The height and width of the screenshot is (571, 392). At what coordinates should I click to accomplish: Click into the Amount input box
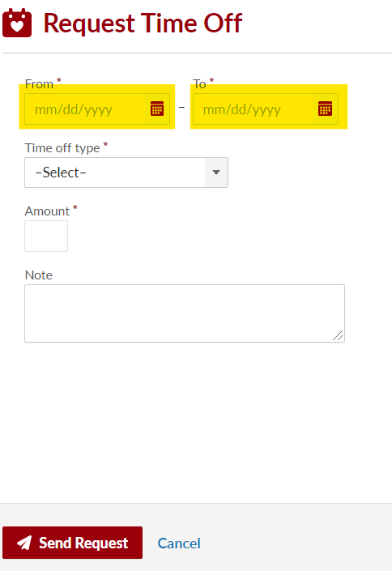(46, 236)
